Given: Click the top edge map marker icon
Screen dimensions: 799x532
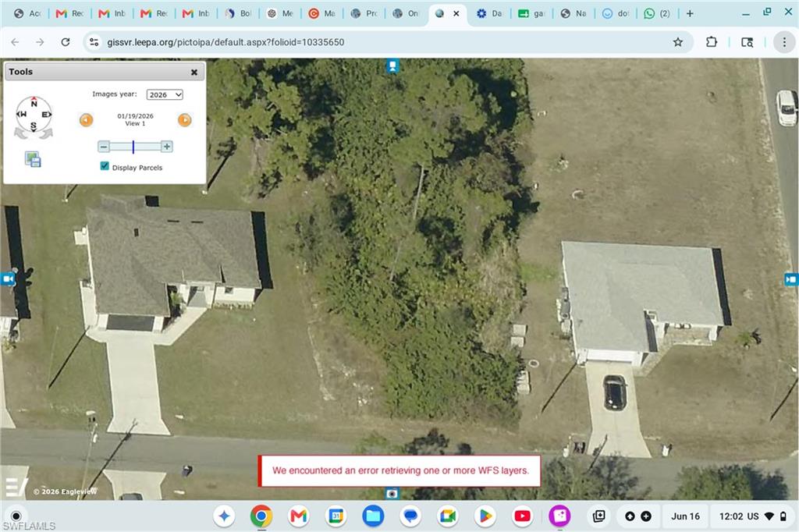Looking at the screenshot, I should click(x=392, y=66).
